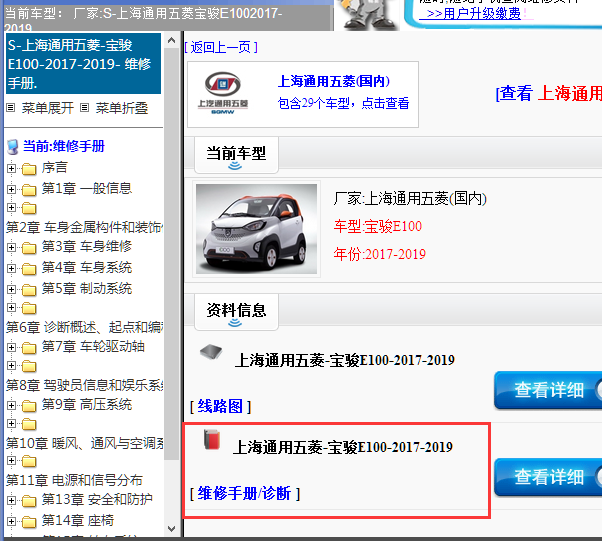Click folder icon of 第1章 一般信息

pos(29,190)
